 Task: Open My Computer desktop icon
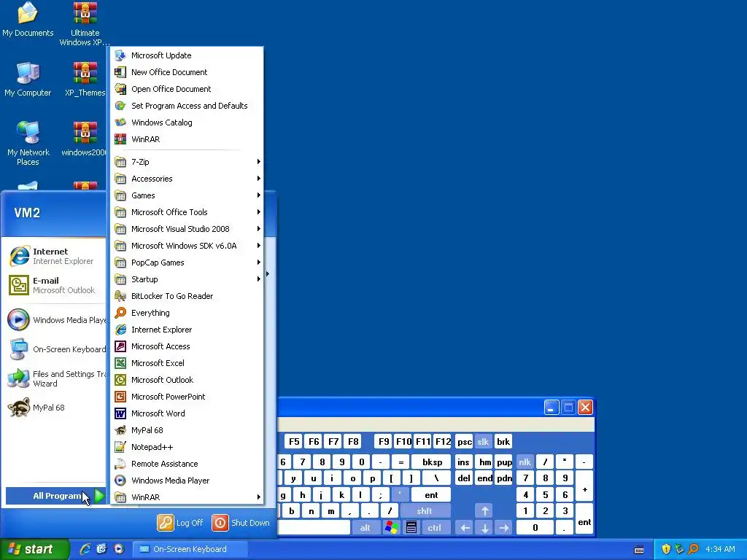28,79
